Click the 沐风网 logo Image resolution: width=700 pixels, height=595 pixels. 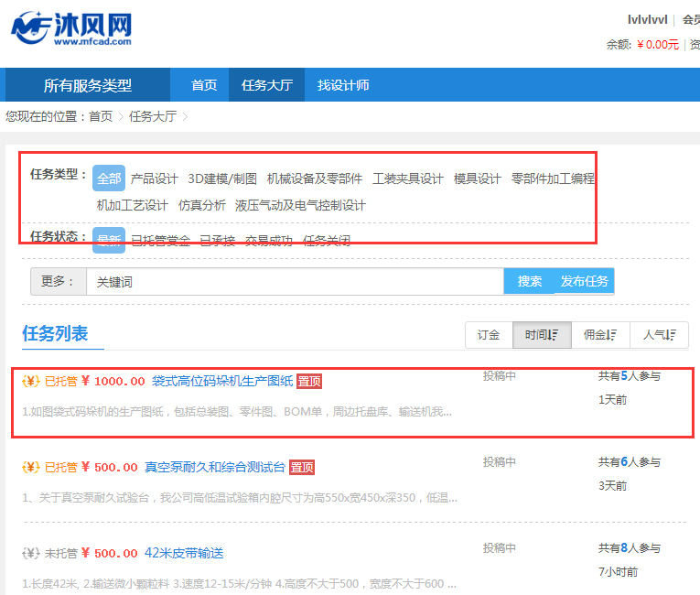pyautogui.click(x=71, y=27)
